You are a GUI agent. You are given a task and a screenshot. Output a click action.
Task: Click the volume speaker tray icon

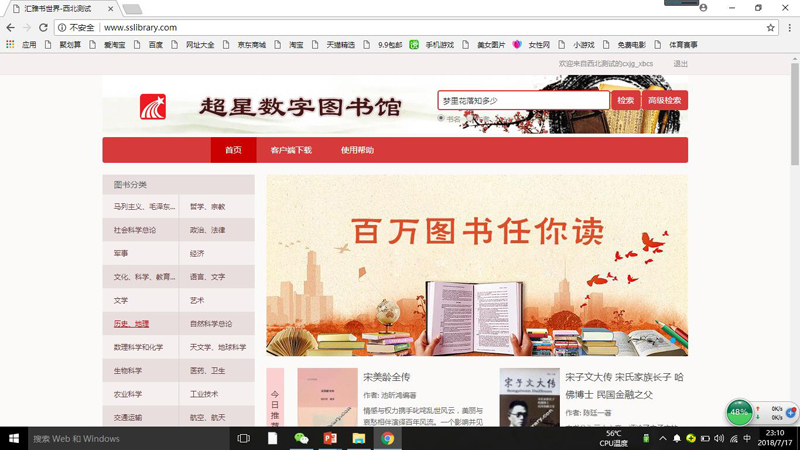point(719,439)
